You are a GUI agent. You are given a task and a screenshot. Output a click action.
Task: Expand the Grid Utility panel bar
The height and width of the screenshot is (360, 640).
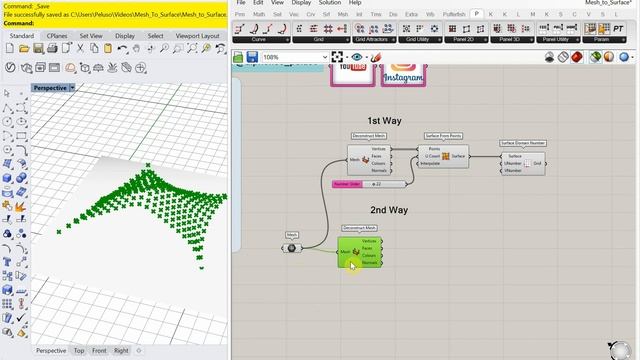(420, 40)
